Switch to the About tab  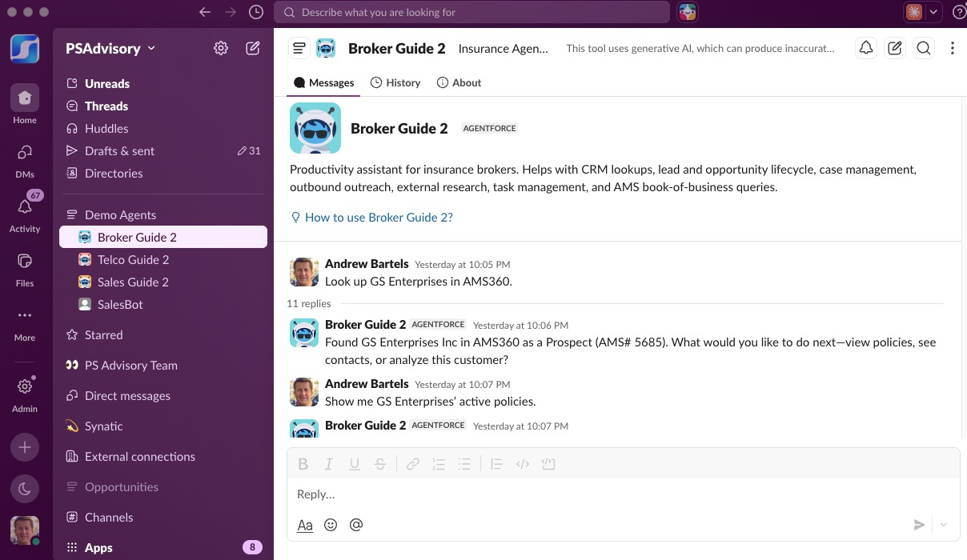[x=459, y=82]
